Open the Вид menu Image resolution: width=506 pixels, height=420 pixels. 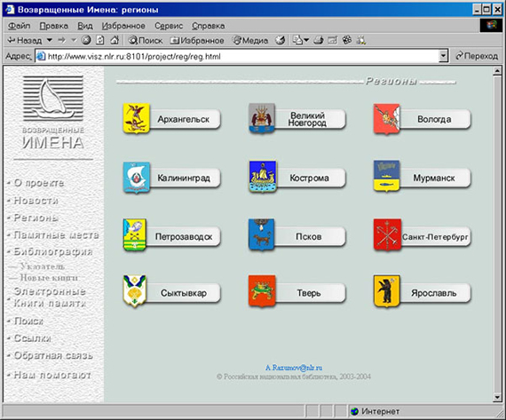coord(85,26)
